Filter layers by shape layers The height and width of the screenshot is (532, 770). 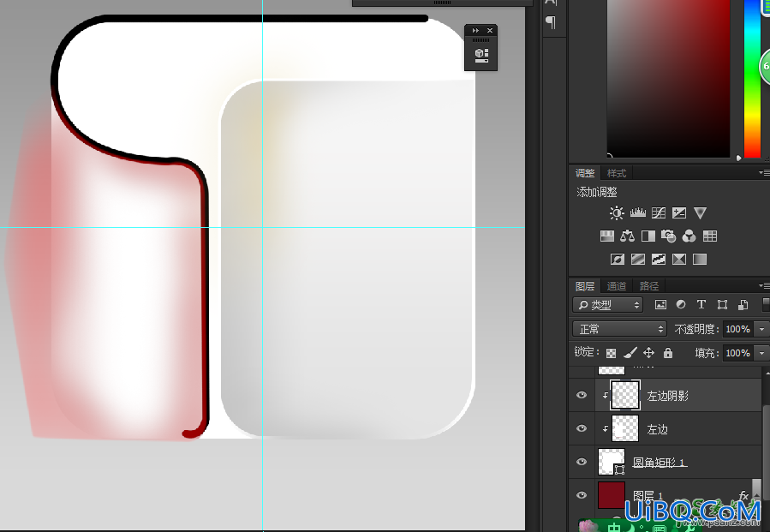click(722, 305)
